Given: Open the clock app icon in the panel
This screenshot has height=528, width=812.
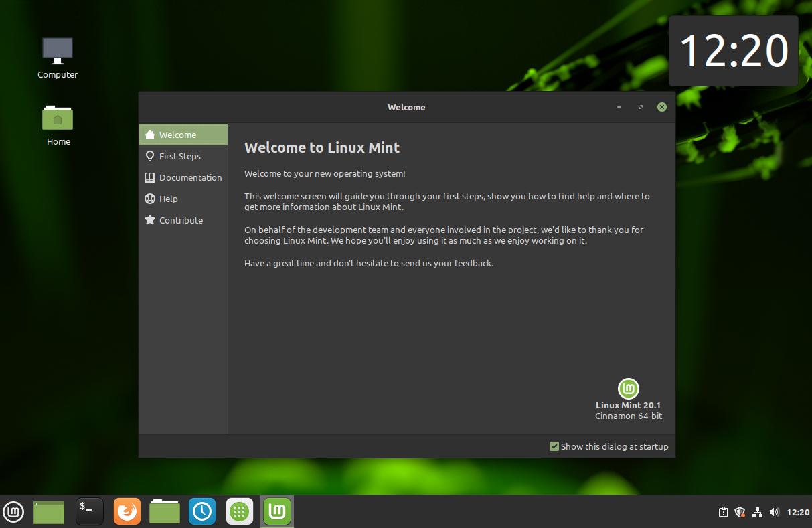Looking at the screenshot, I should pyautogui.click(x=201, y=512).
